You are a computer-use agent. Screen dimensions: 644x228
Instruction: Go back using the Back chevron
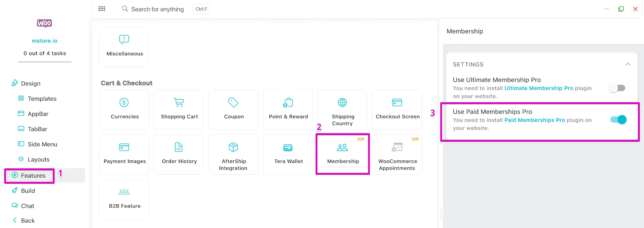[15, 221]
